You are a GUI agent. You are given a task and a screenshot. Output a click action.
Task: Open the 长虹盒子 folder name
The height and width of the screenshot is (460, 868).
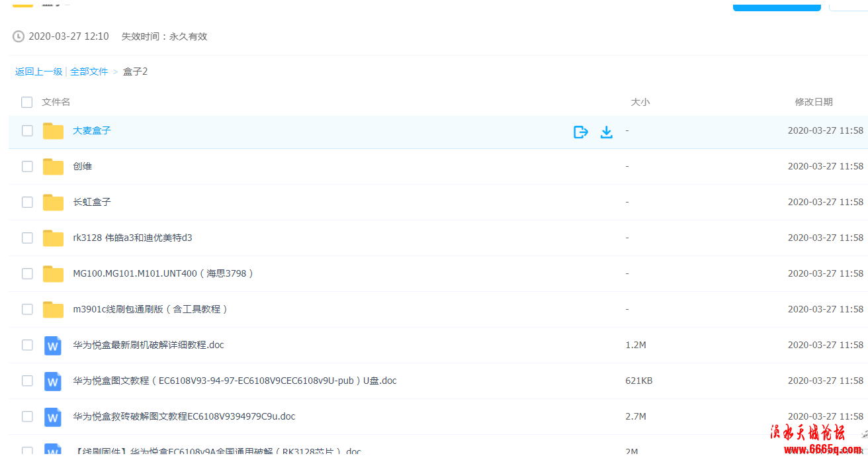click(x=92, y=202)
